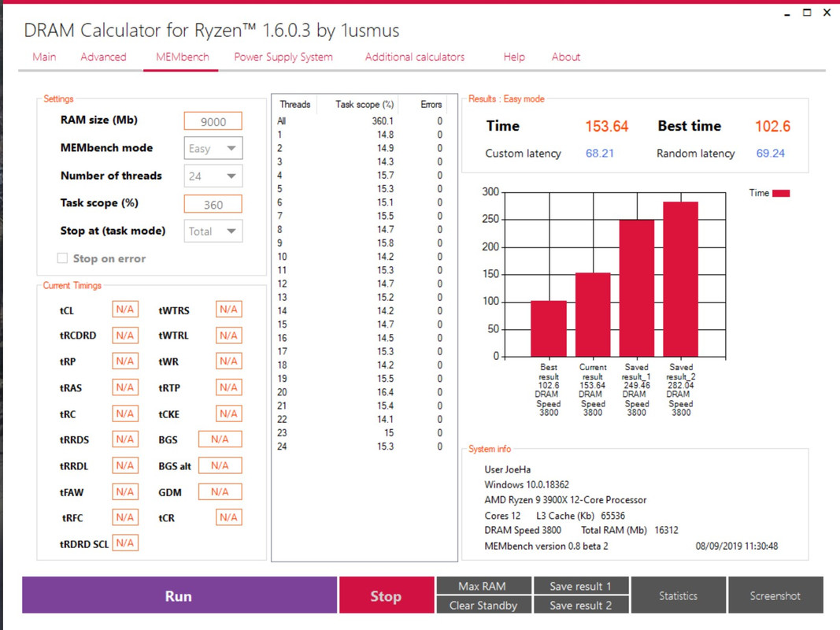Minimize the DRAM Calculator window
Image resolution: width=840 pixels, height=630 pixels.
787,13
